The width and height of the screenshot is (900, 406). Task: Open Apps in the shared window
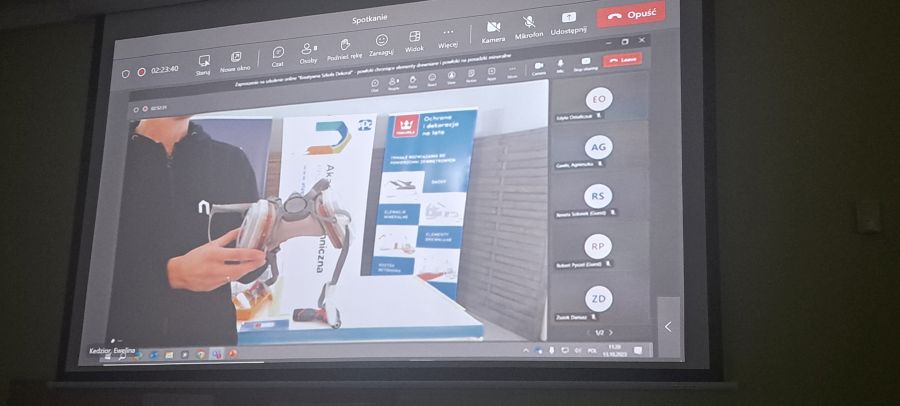[x=492, y=74]
